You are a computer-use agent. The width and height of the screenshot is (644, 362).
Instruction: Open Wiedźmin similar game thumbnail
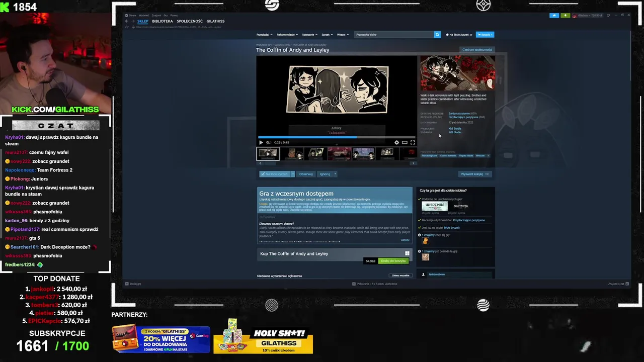[x=435, y=206]
